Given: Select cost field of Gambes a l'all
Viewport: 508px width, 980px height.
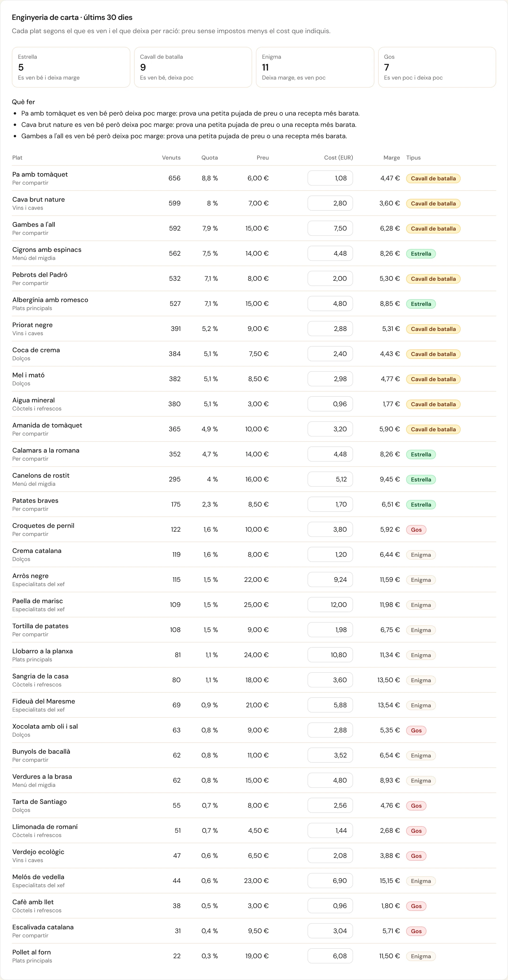Looking at the screenshot, I should tap(330, 228).
